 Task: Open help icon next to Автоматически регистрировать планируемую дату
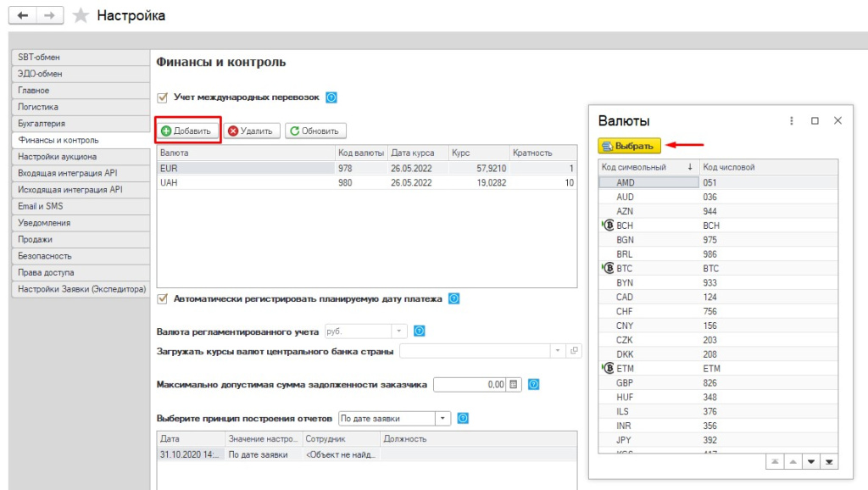click(454, 298)
